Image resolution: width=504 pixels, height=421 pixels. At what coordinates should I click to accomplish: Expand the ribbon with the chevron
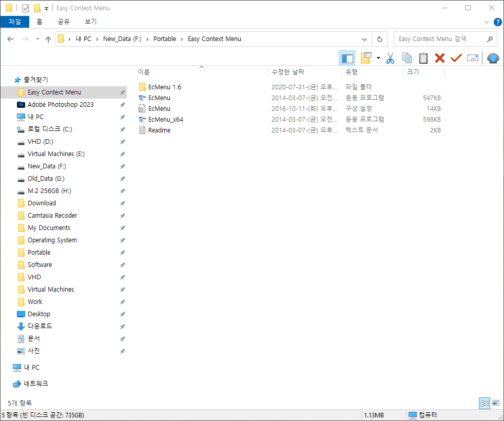coord(487,22)
